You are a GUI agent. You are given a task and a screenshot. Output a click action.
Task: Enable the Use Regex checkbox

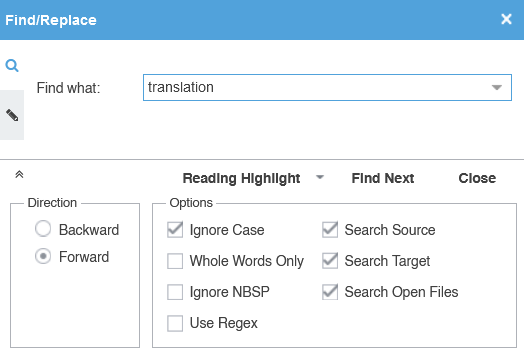175,323
